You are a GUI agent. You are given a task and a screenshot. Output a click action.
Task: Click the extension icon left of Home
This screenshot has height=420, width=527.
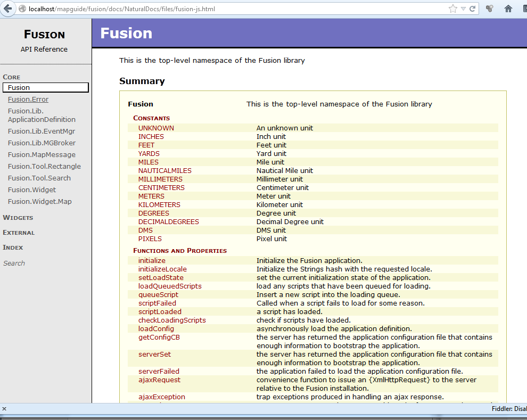pyautogui.click(x=489, y=9)
